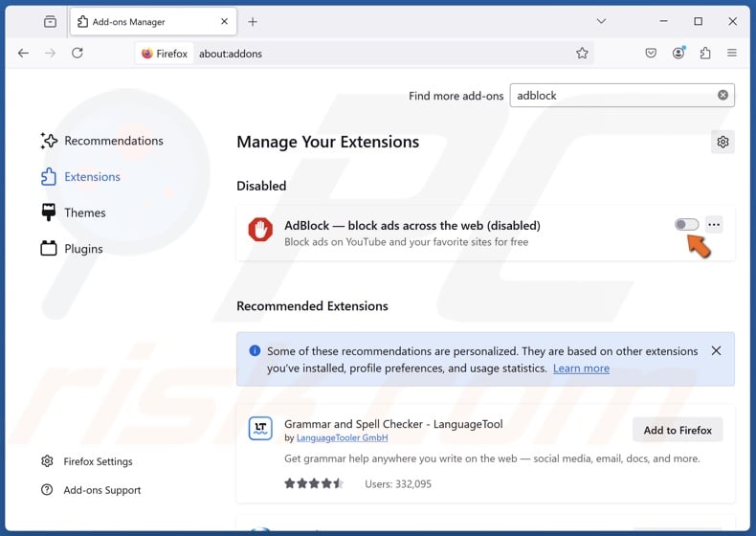Open the Recommendations sidebar section

point(102,141)
